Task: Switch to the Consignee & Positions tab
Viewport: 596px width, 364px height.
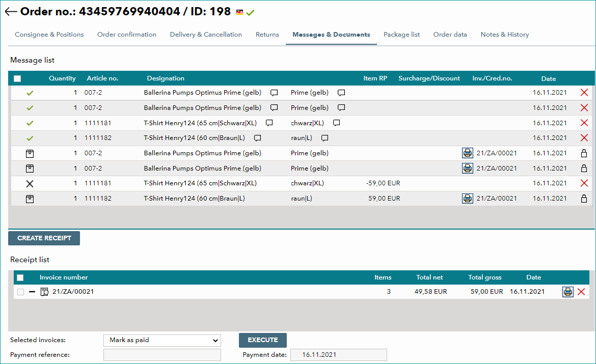Action: coord(49,35)
